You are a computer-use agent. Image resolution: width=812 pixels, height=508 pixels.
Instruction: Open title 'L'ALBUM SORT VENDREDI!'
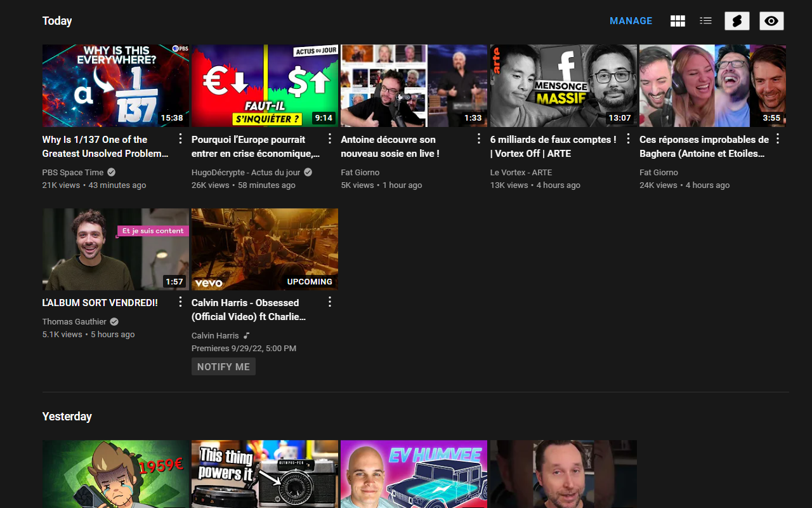point(100,303)
